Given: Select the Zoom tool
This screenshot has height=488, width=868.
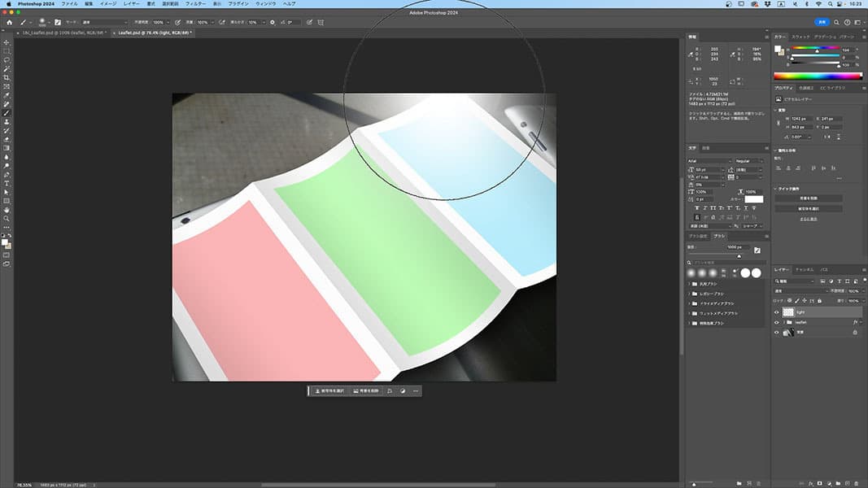Looking at the screenshot, I should (x=7, y=219).
